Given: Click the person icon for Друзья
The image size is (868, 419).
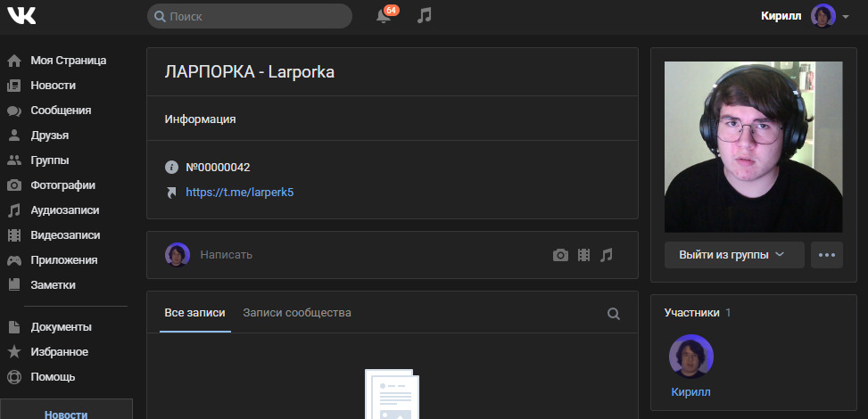Looking at the screenshot, I should click(14, 136).
